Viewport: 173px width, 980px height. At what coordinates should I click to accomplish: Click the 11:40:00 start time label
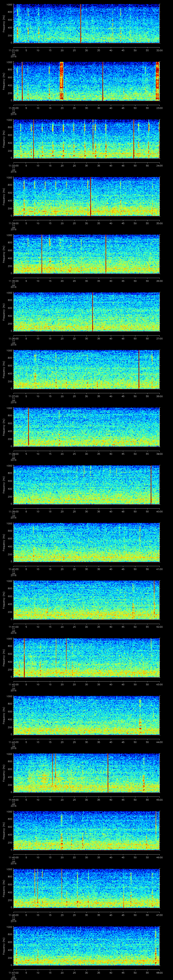[x=14, y=569]
